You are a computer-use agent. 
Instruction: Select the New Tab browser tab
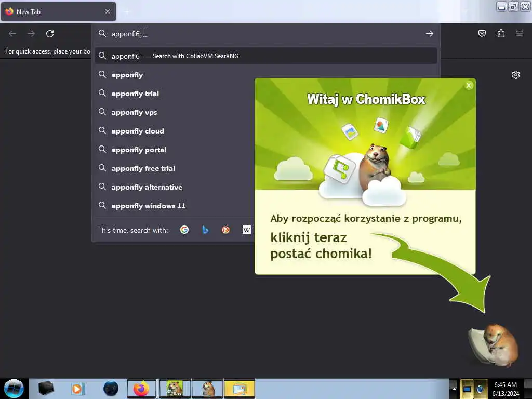[58, 11]
